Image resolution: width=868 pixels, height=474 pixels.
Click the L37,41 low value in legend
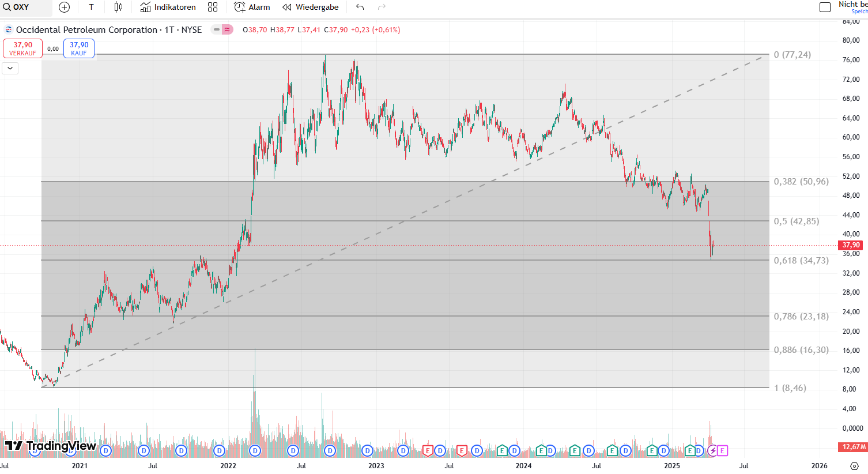[x=309, y=30]
